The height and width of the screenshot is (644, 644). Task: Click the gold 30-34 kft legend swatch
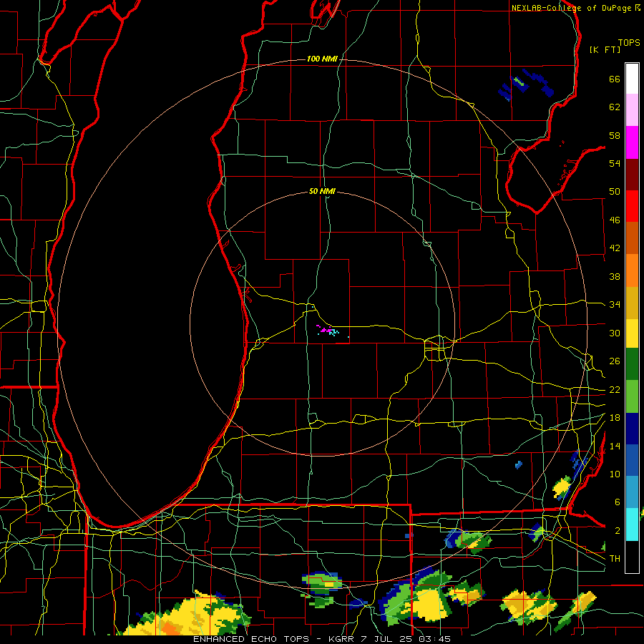(x=632, y=303)
